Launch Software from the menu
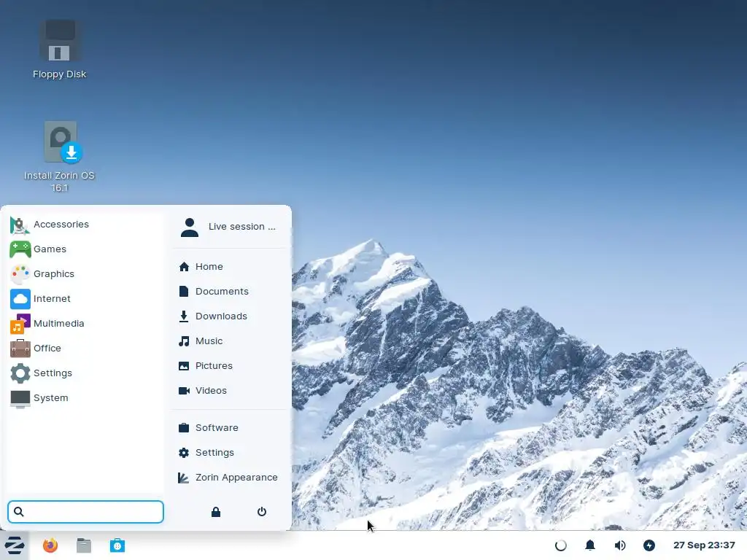The image size is (747, 560). pyautogui.click(x=230, y=427)
